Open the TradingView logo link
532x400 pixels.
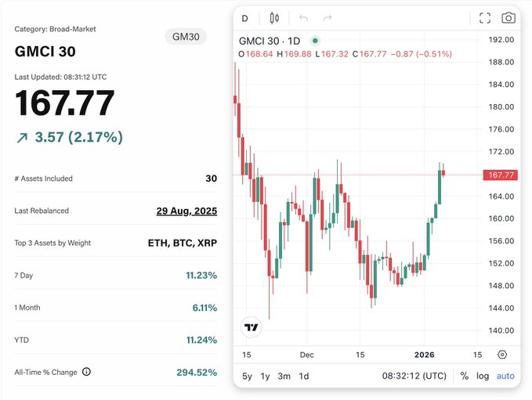pos(252,329)
